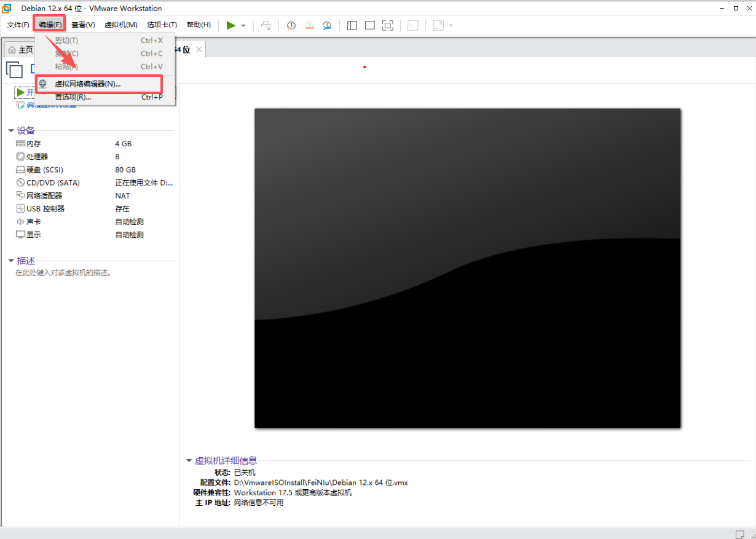The width and height of the screenshot is (756, 539).
Task: Click the revert to snapshot icon
Action: pos(309,25)
